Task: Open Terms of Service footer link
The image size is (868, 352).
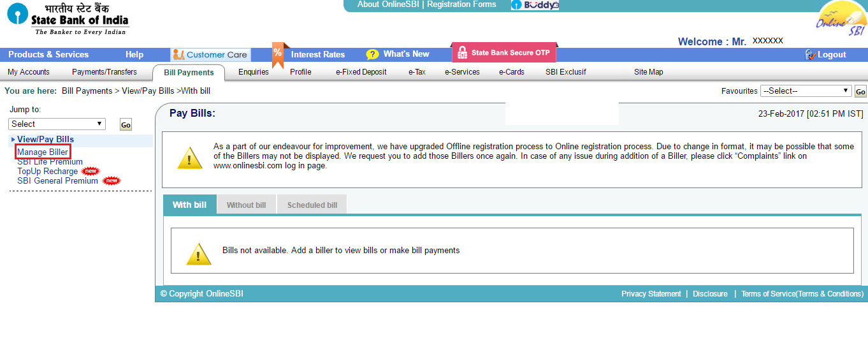Action: tap(802, 294)
